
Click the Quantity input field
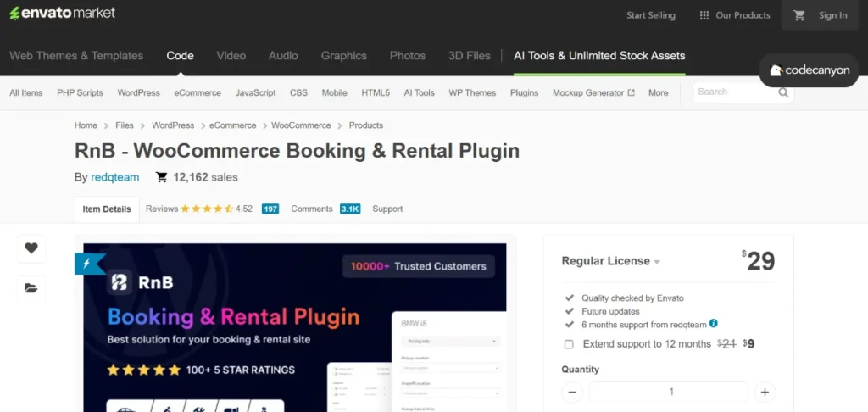(669, 392)
